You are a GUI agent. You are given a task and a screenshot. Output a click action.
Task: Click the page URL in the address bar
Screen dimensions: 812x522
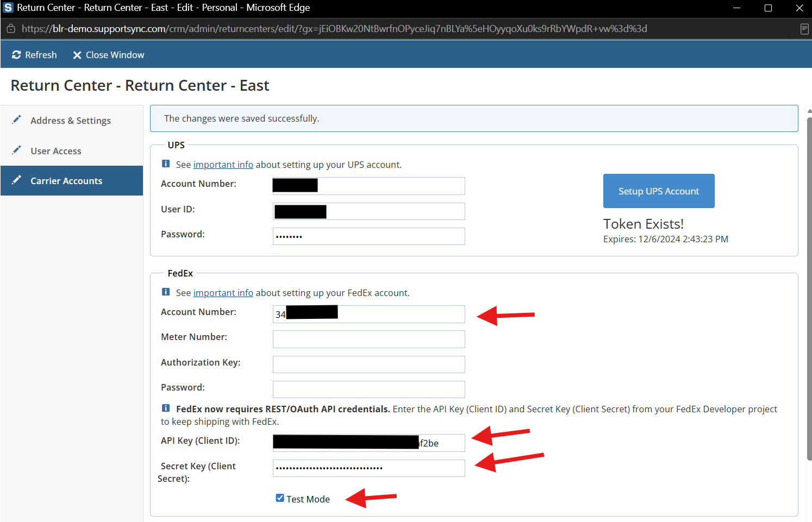click(x=334, y=29)
